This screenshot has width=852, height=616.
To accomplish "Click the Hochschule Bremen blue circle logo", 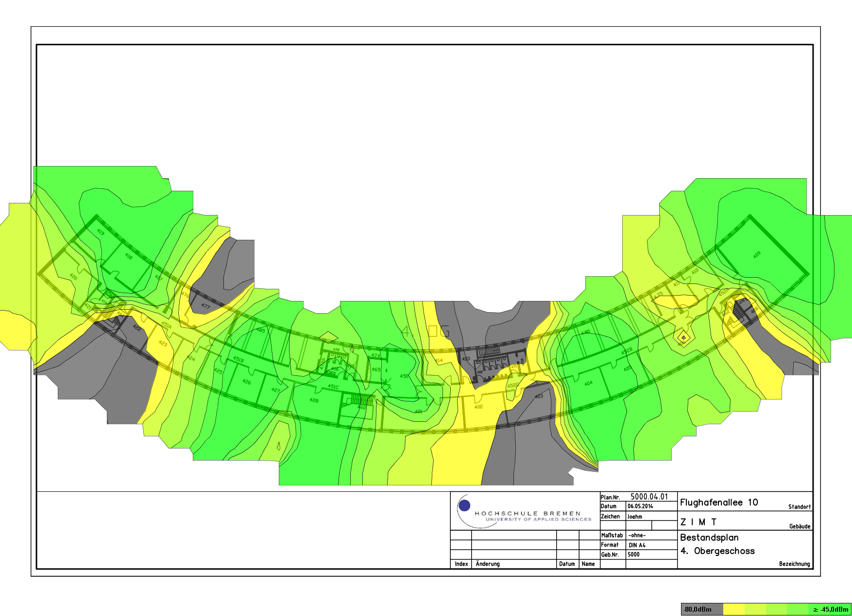I will (x=464, y=505).
